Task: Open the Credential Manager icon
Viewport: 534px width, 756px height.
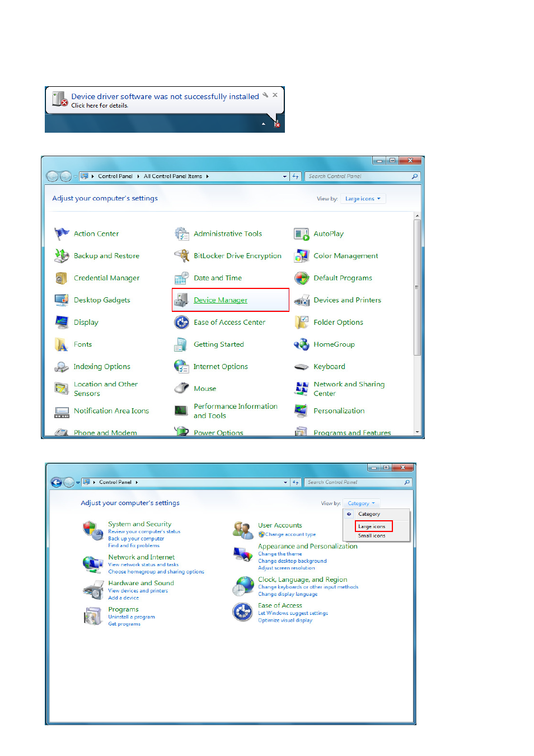Action: click(x=62, y=278)
